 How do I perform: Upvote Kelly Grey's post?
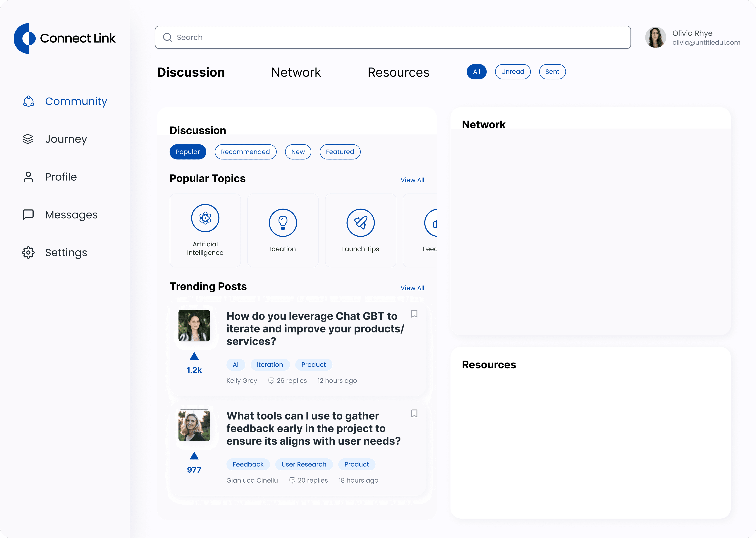click(194, 356)
